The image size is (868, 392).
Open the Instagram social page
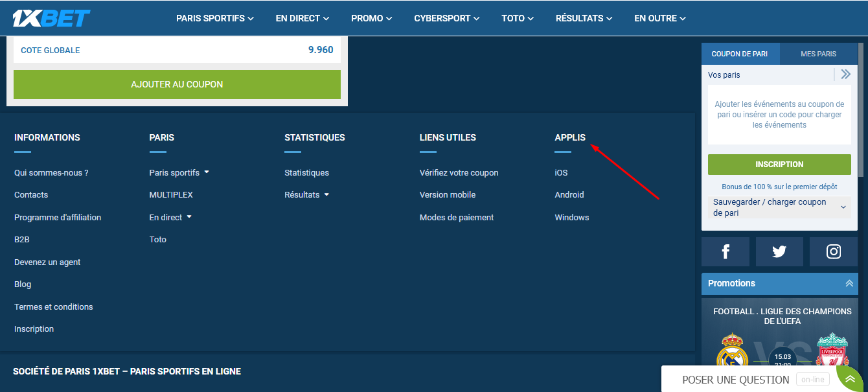pyautogui.click(x=834, y=251)
